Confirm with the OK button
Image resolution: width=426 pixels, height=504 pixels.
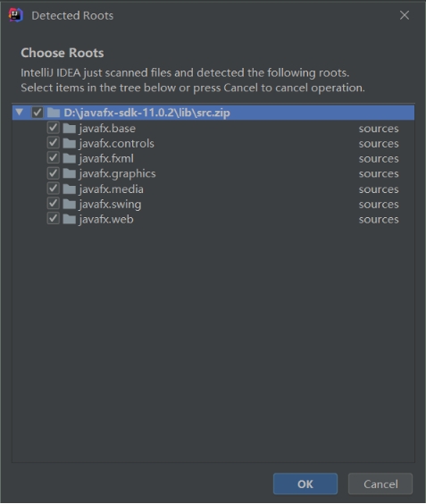tap(305, 483)
